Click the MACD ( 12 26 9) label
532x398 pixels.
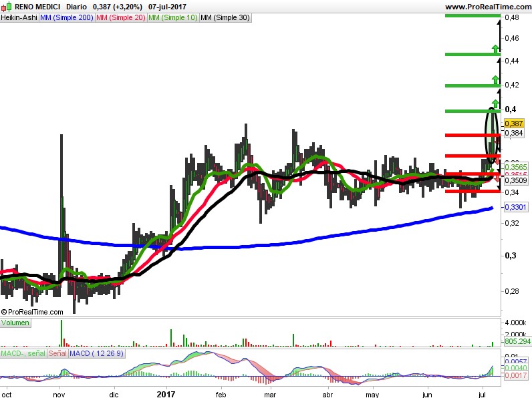click(x=96, y=353)
